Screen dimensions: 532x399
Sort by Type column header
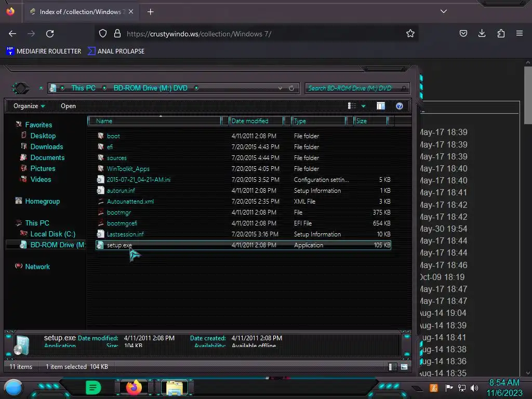pyautogui.click(x=318, y=121)
